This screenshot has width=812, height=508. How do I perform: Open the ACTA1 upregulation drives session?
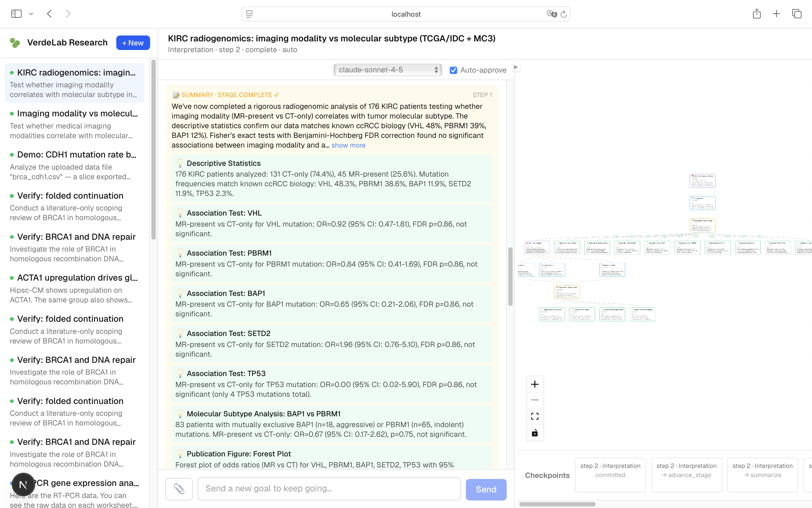pyautogui.click(x=74, y=288)
